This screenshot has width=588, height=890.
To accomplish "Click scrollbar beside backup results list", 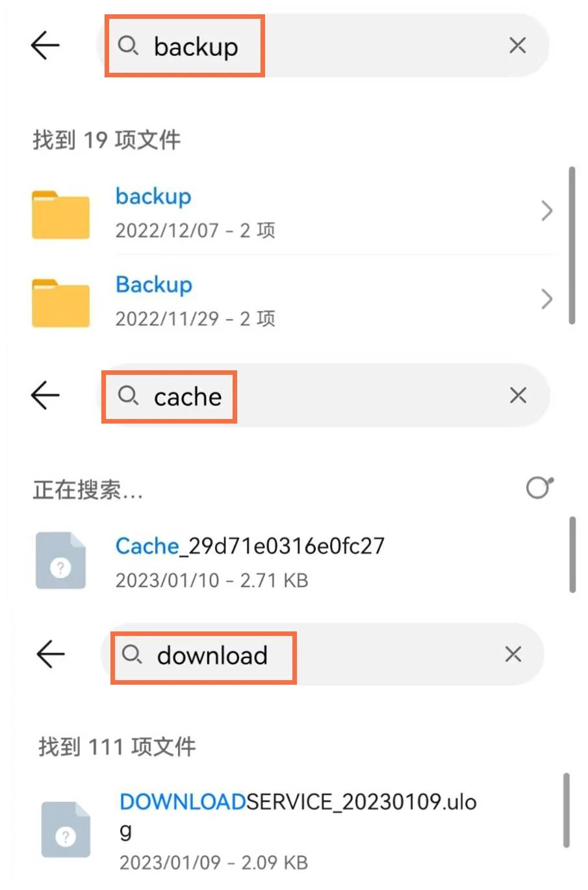I will pos(572,245).
